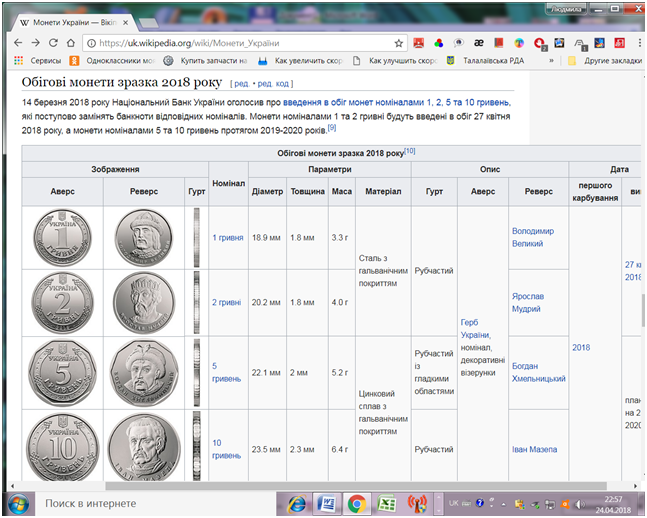This screenshot has height=518, width=647.
Task: Open the '1 гривня' link
Action: pyautogui.click(x=228, y=238)
